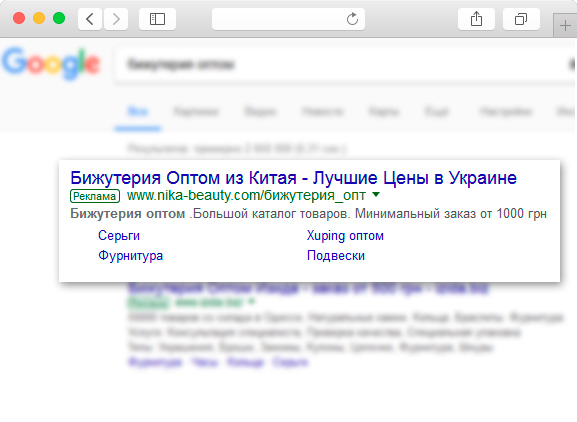Go forward using the Safari forward arrow

click(x=116, y=19)
